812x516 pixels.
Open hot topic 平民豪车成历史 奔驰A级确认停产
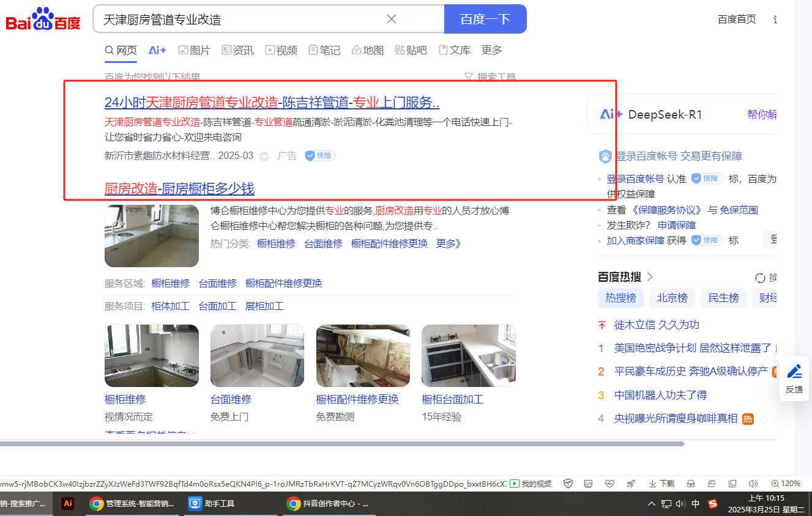(x=691, y=371)
